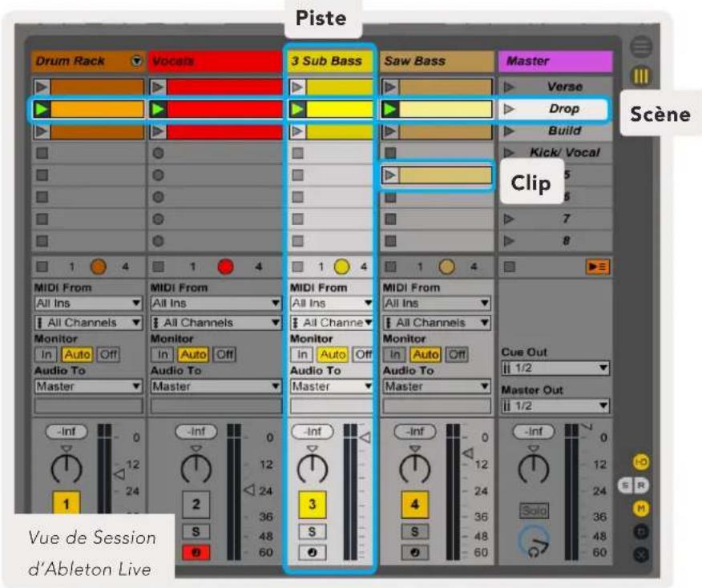
Task: Click the Master Solo cue button
Action: 534,510
